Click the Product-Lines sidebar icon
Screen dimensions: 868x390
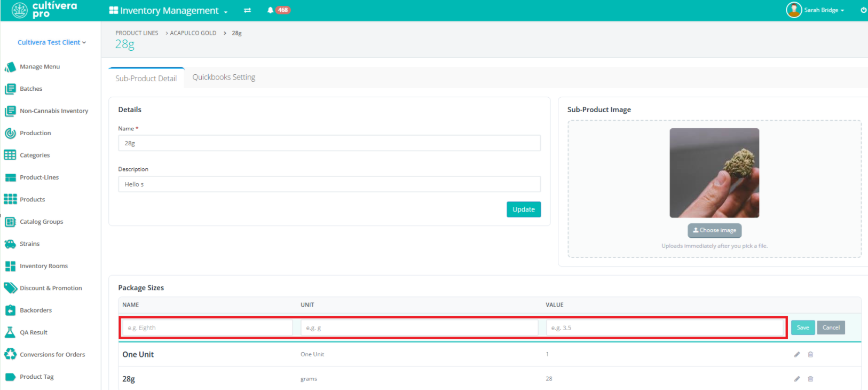click(10, 177)
